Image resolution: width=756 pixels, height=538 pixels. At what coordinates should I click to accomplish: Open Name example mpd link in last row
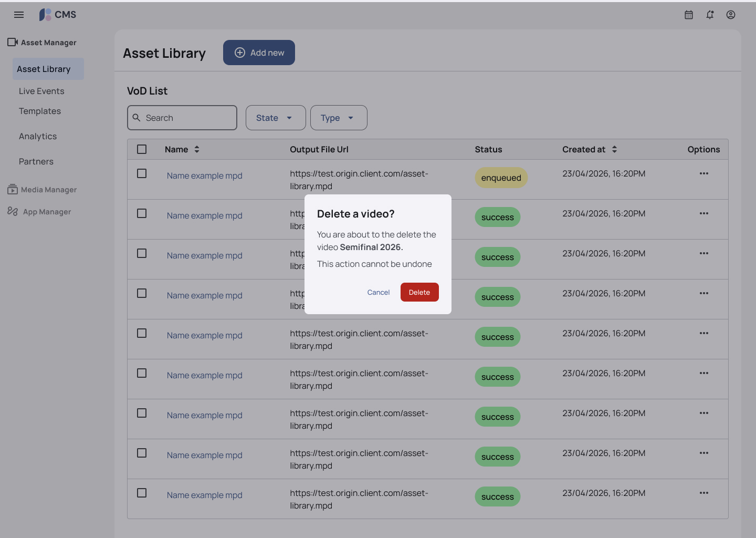[205, 495]
